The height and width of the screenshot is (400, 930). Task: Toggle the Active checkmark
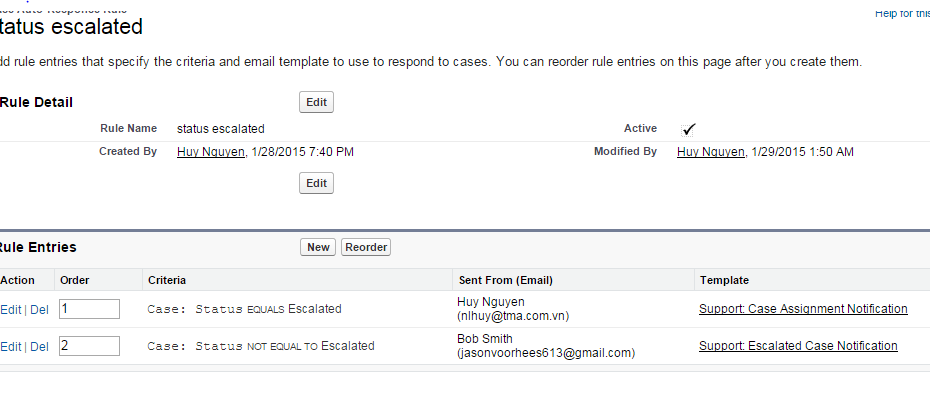[x=688, y=129]
